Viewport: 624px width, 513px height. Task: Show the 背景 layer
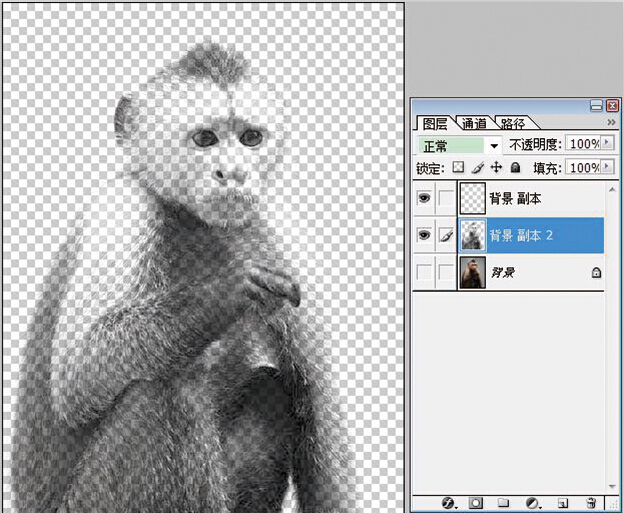[x=423, y=272]
